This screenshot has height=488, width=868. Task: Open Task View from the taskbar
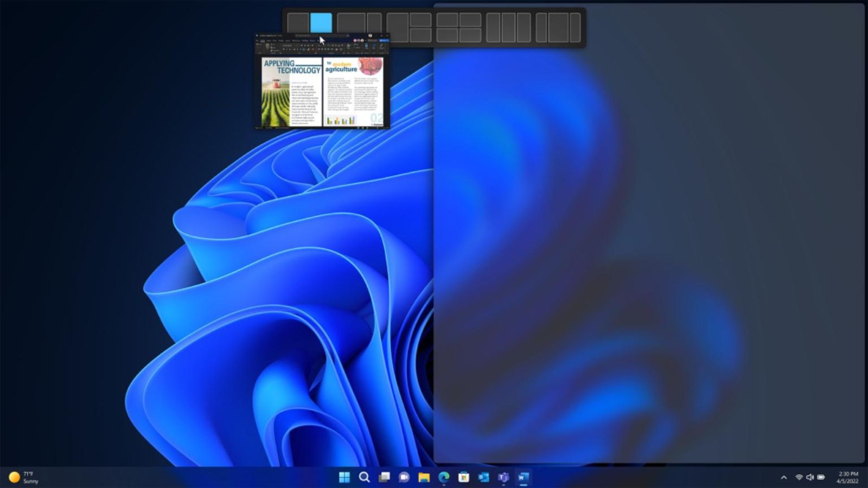click(384, 478)
